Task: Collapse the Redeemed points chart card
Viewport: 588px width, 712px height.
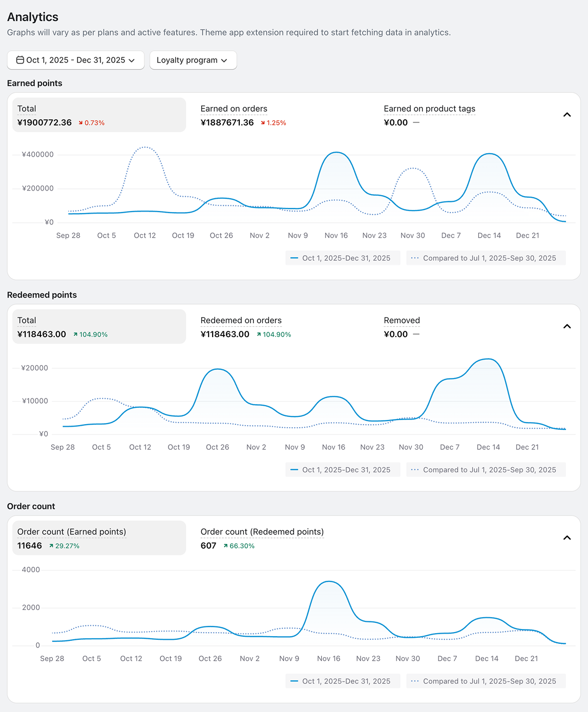Action: tap(567, 326)
